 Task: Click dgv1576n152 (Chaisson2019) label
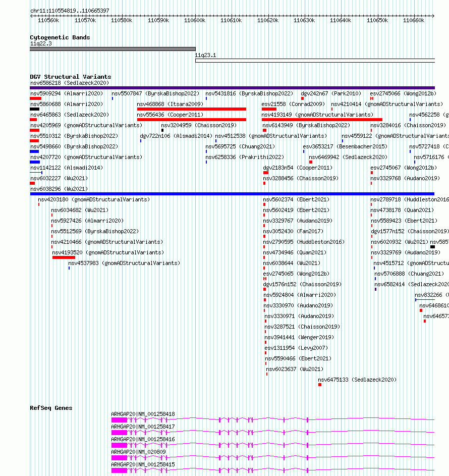(x=302, y=285)
